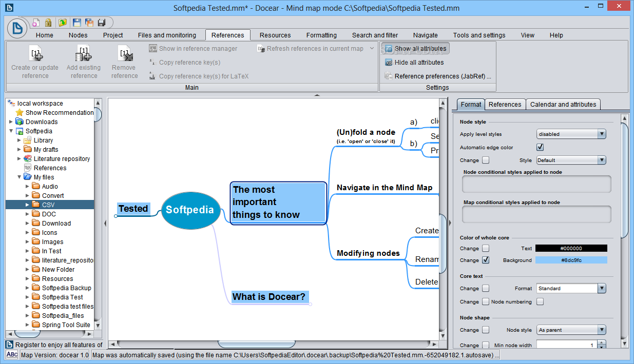Expand the CSV folder node

coord(28,205)
